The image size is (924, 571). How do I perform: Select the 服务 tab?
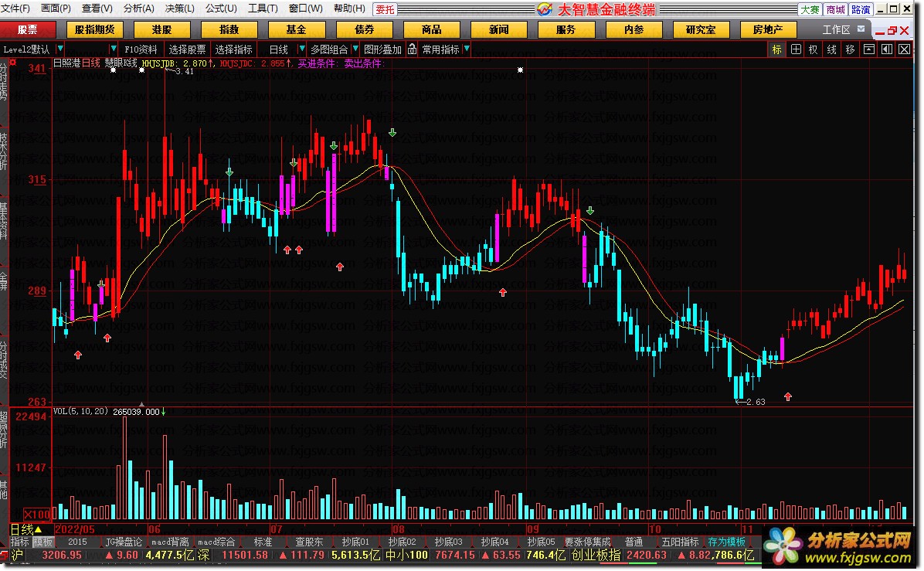566,29
